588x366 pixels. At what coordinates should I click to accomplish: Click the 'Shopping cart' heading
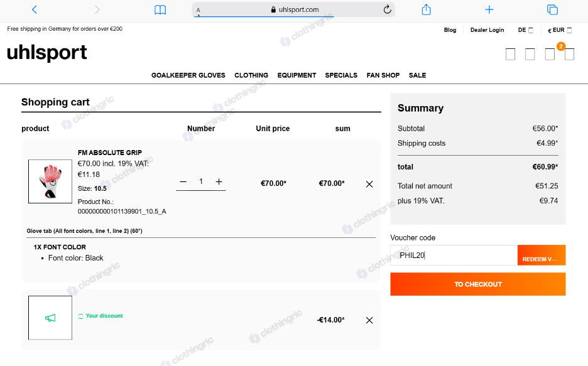[x=55, y=102]
